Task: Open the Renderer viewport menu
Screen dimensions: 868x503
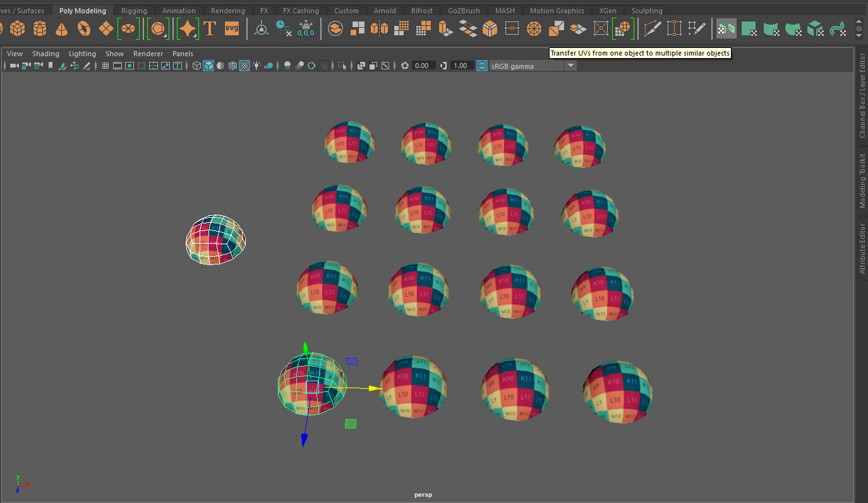Action: [148, 54]
